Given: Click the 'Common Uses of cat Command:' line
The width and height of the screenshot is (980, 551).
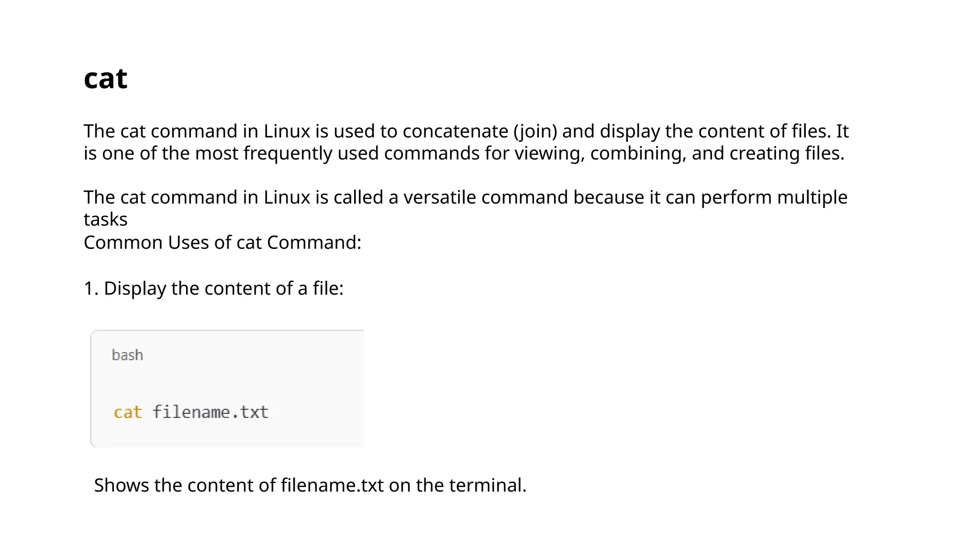Looking at the screenshot, I should [223, 242].
